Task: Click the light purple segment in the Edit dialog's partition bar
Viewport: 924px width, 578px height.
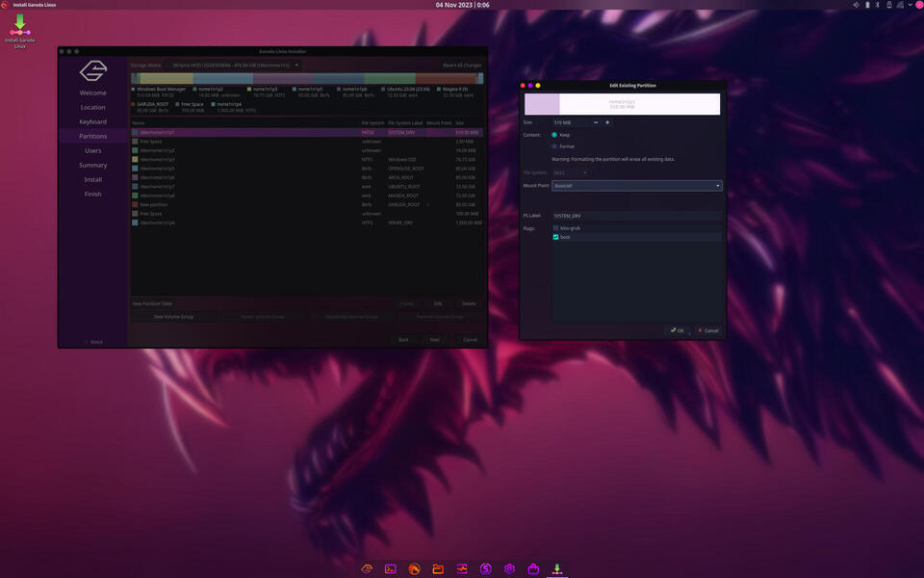Action: [x=542, y=104]
